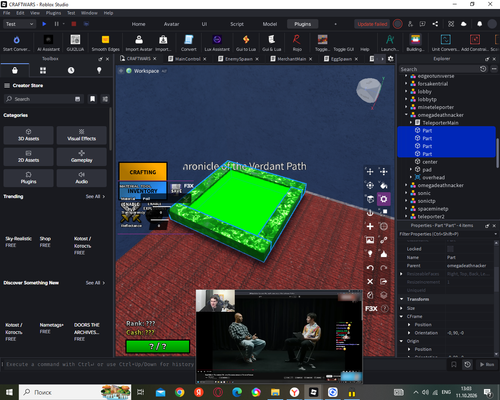Open the Windows Start menu
Viewport: 500px width, 400px height.
pyautogui.click(x=9, y=392)
